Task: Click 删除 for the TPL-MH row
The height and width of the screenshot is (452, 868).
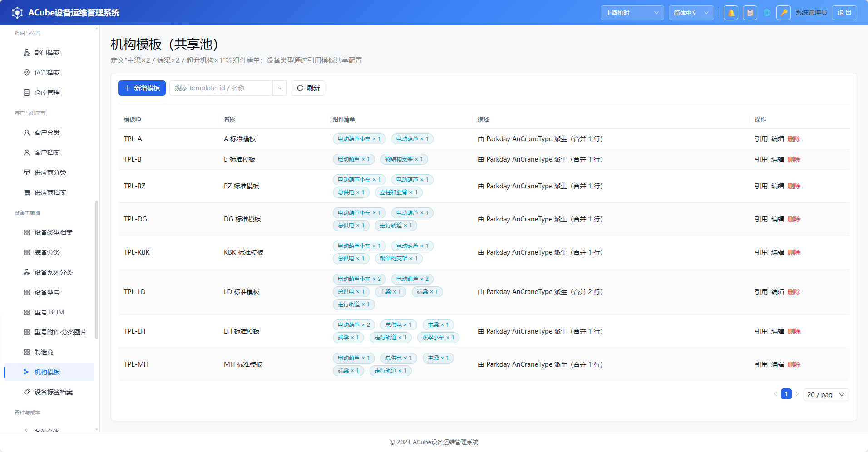Action: 794,364
